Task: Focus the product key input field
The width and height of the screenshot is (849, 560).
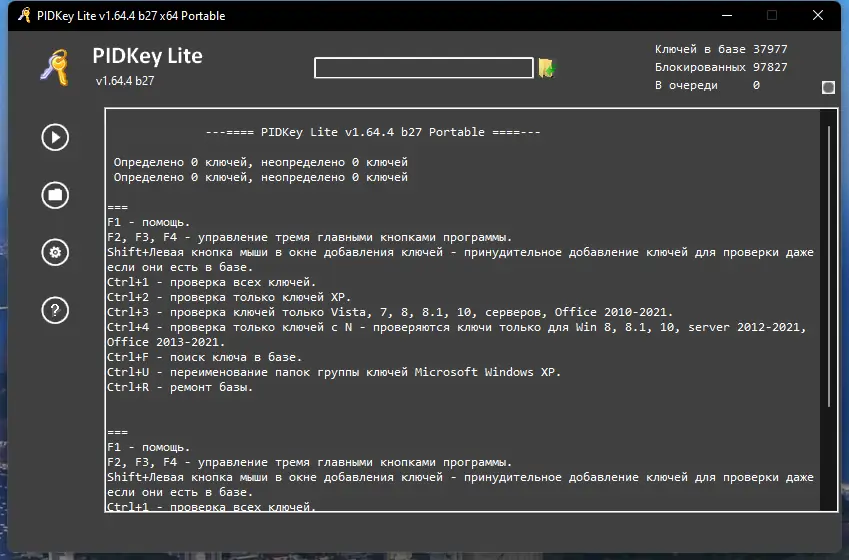Action: [x=424, y=68]
